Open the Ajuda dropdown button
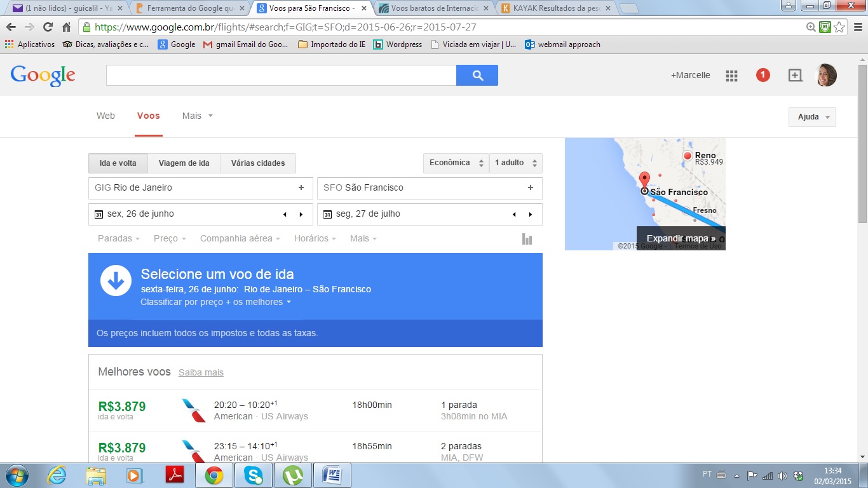Viewport: 868px width, 488px height. pos(813,117)
